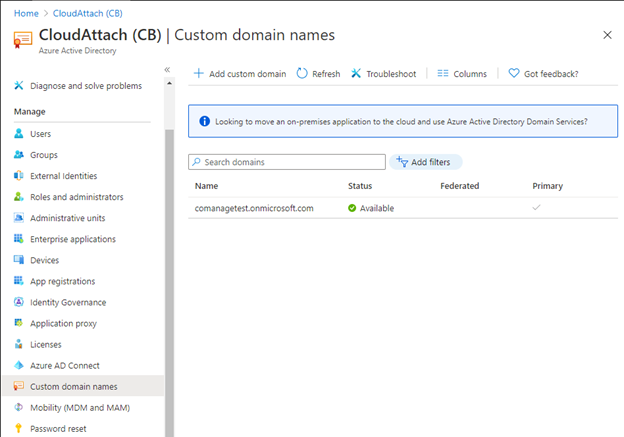Open App registrations menu entry
The height and width of the screenshot is (437, 624).
(x=62, y=281)
